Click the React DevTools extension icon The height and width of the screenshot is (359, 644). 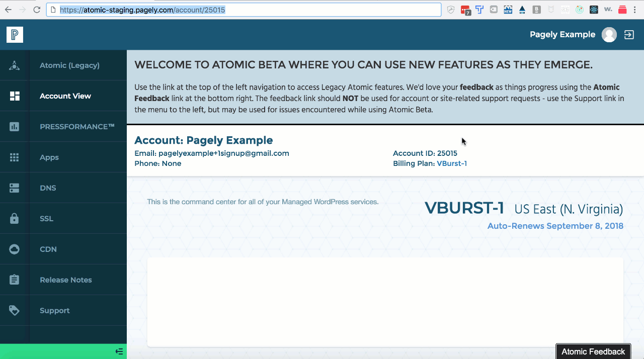[x=594, y=10]
